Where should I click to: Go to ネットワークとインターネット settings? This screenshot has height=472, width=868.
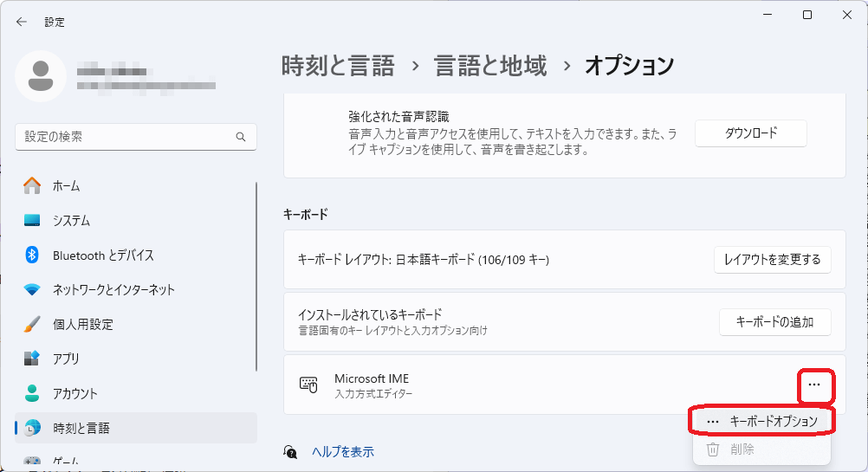113,289
